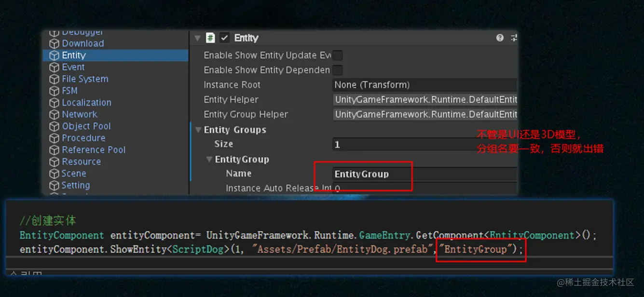Open the Entity Helper dropdown
644x297 pixels.
(425, 100)
